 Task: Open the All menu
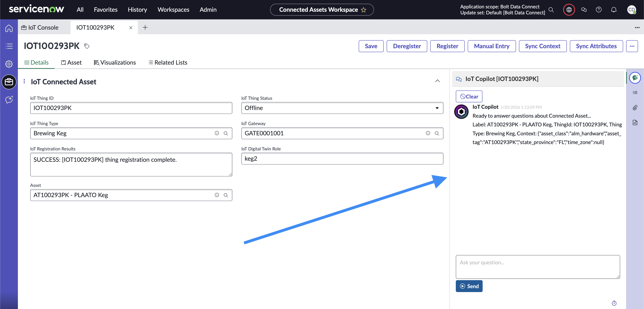[x=80, y=10]
